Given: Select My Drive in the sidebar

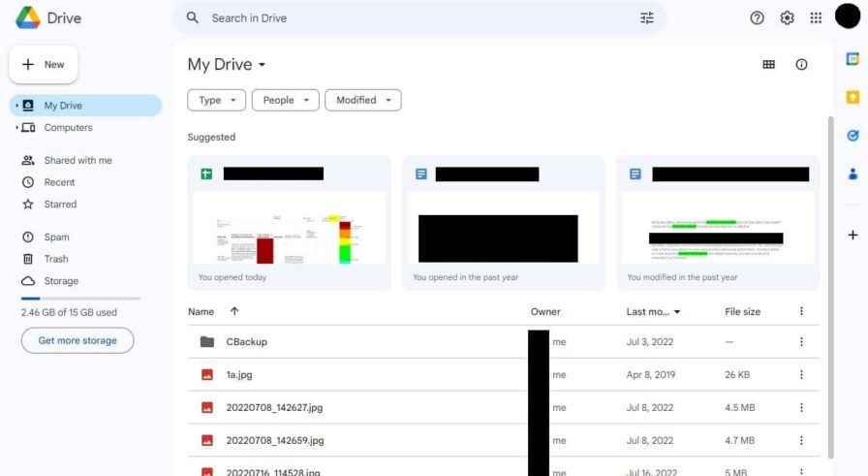Looking at the screenshot, I should tap(86, 106).
